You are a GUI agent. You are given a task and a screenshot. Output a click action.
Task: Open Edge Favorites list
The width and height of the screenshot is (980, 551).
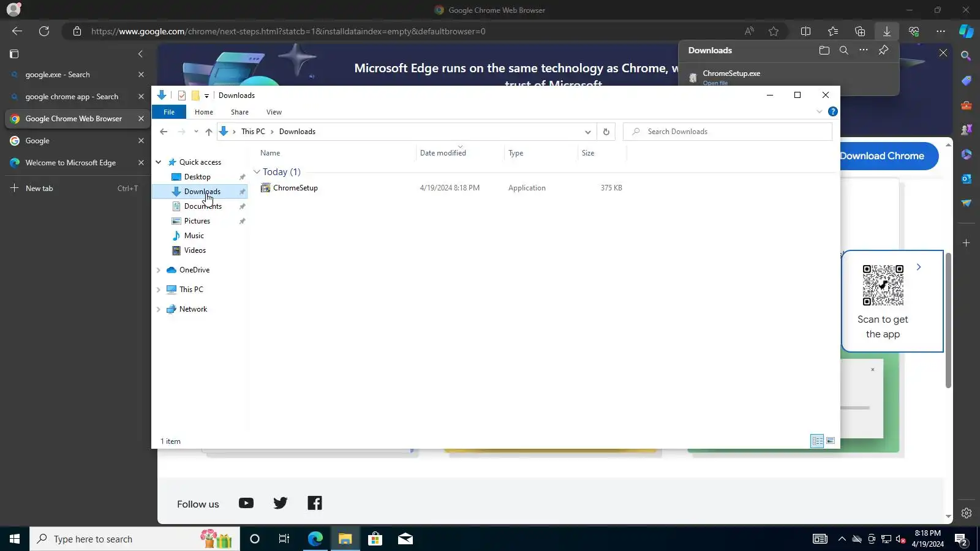(833, 31)
